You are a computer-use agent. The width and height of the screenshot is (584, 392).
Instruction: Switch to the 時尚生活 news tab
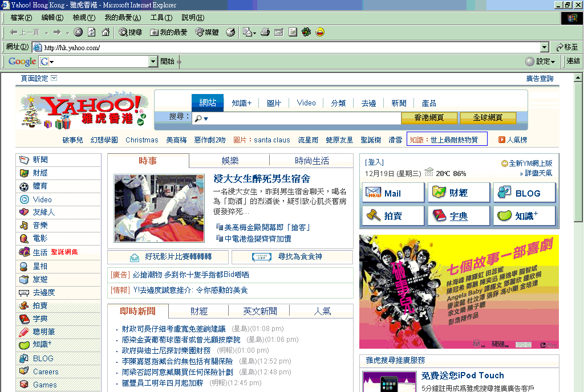312,161
